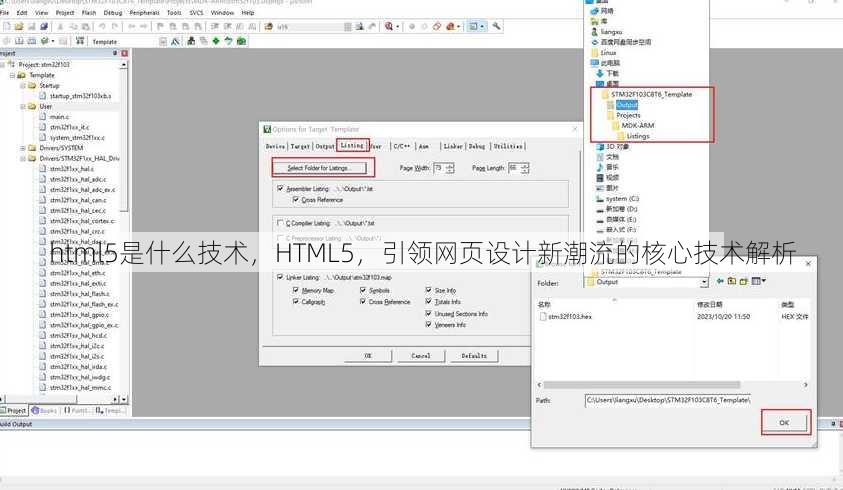
Task: Click the Create New Folder icon
Action: coord(744,281)
